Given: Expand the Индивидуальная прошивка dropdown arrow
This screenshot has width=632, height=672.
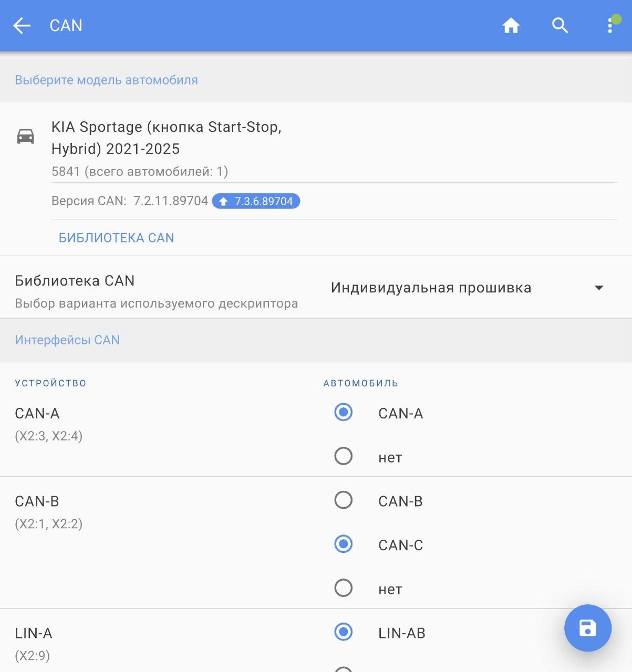Looking at the screenshot, I should click(598, 288).
